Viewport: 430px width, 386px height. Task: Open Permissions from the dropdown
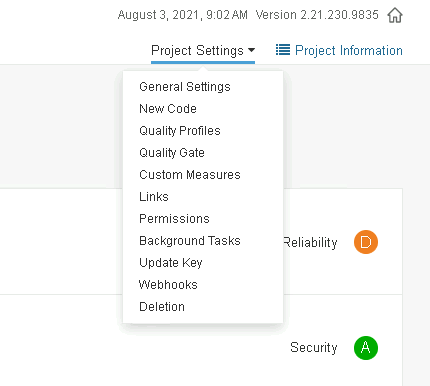coord(174,219)
